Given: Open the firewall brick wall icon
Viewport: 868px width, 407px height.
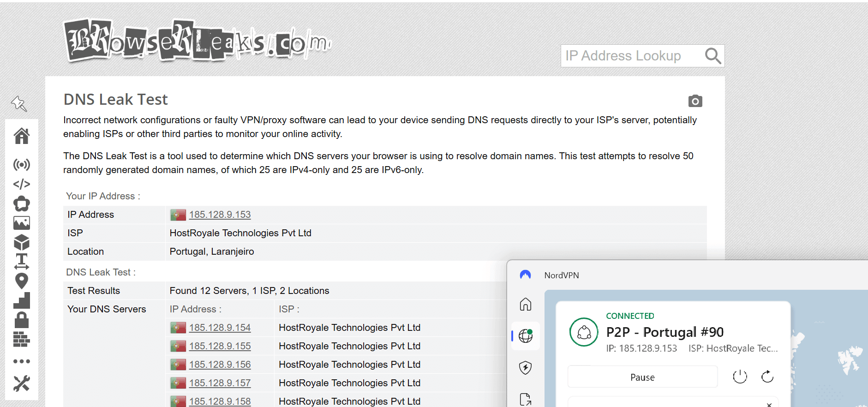Looking at the screenshot, I should point(22,339).
